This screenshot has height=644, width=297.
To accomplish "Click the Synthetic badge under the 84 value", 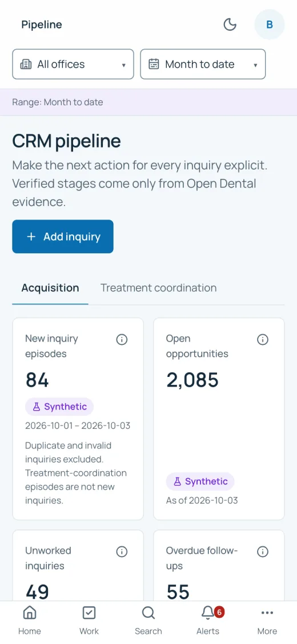I will (x=59, y=407).
